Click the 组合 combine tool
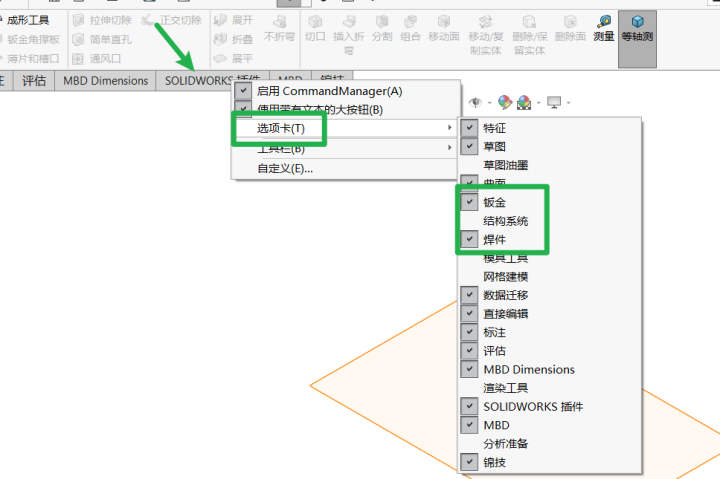The width and height of the screenshot is (720, 479). 410,28
